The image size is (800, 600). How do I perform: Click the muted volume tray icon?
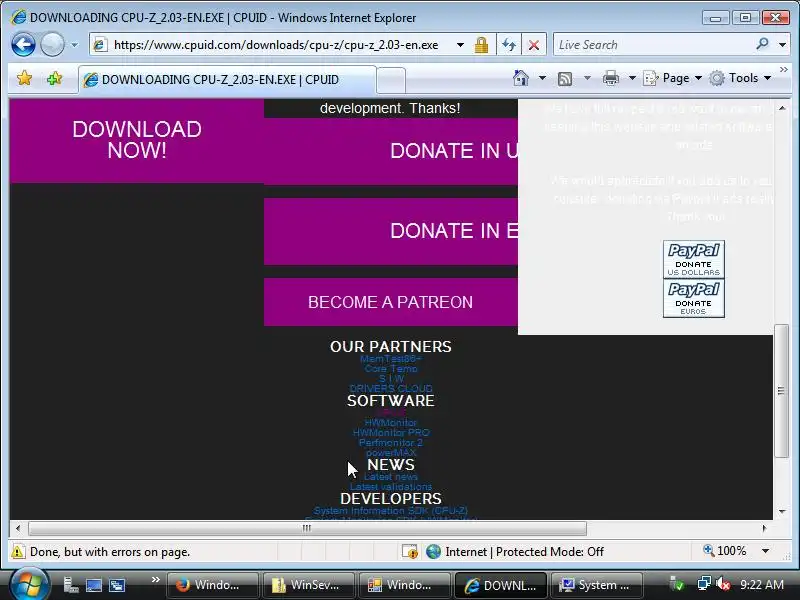coord(722,585)
